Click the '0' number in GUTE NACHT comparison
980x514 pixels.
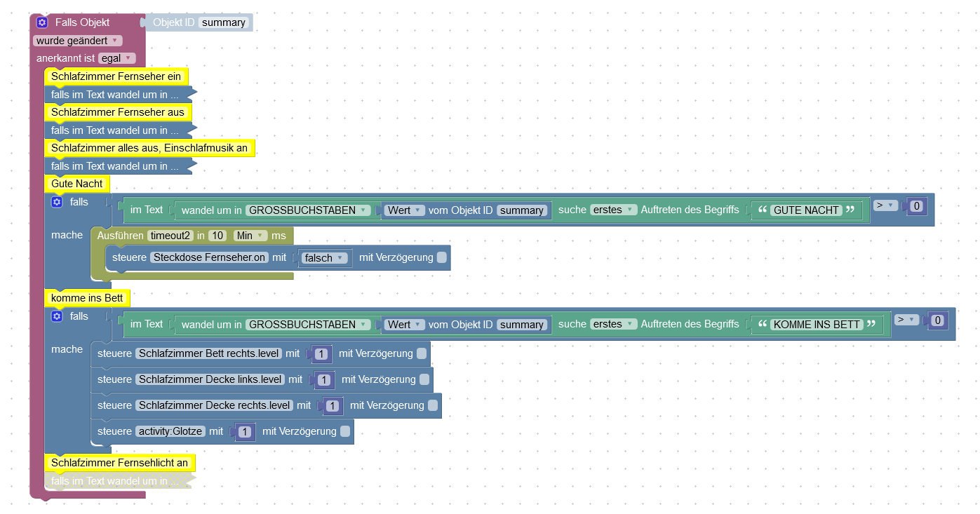[918, 206]
